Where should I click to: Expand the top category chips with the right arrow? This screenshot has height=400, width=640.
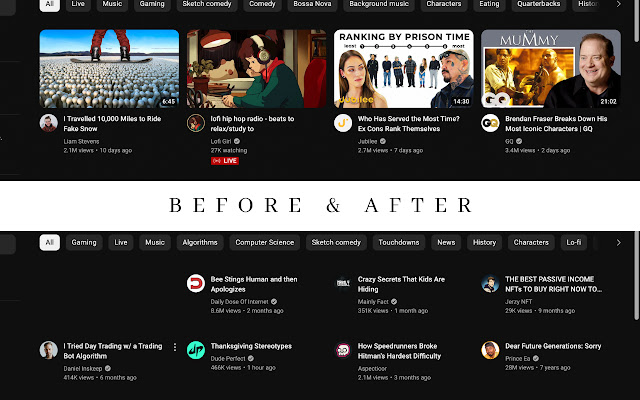coord(618,4)
